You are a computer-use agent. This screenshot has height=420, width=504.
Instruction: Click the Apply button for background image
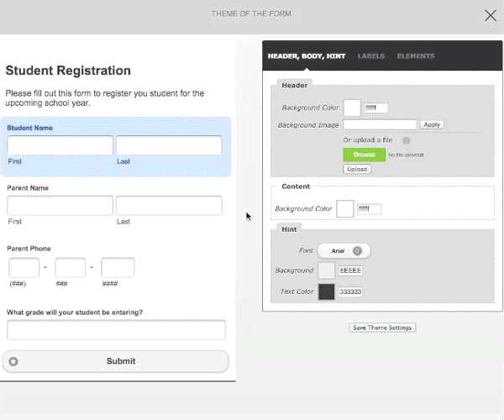click(432, 124)
